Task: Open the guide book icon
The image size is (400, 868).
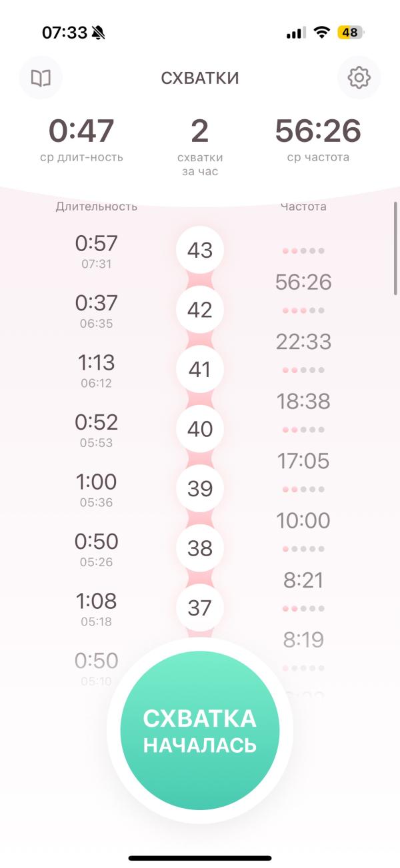Action: point(41,78)
